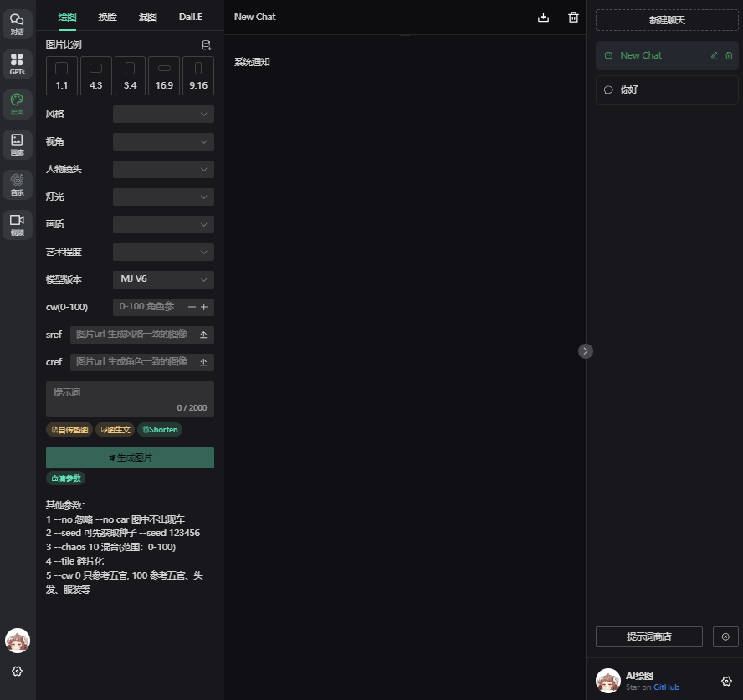Download the New Chat conversation

[x=543, y=17]
